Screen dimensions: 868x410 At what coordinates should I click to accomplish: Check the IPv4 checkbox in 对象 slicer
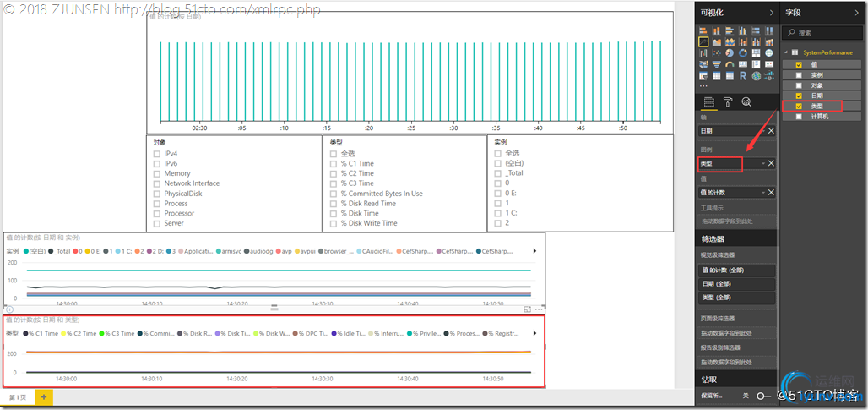[157, 154]
